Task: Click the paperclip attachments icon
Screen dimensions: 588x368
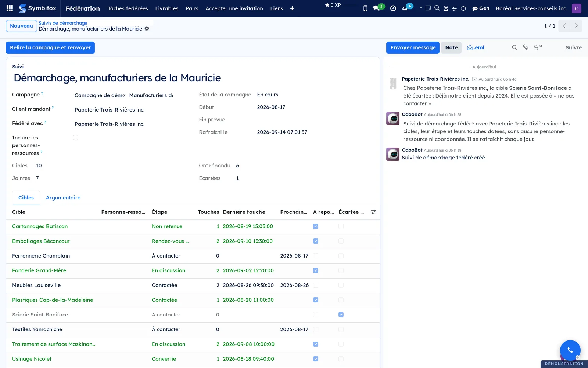Action: coord(526,47)
